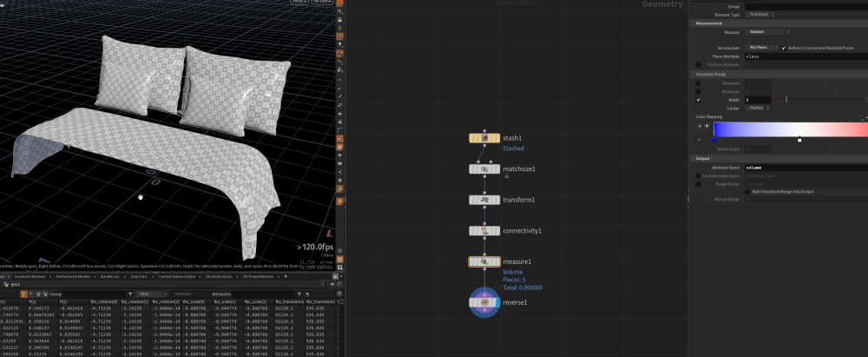This screenshot has width=868, height=357.
Task: Open the Element Type Primitives dropdown
Action: coord(759,15)
